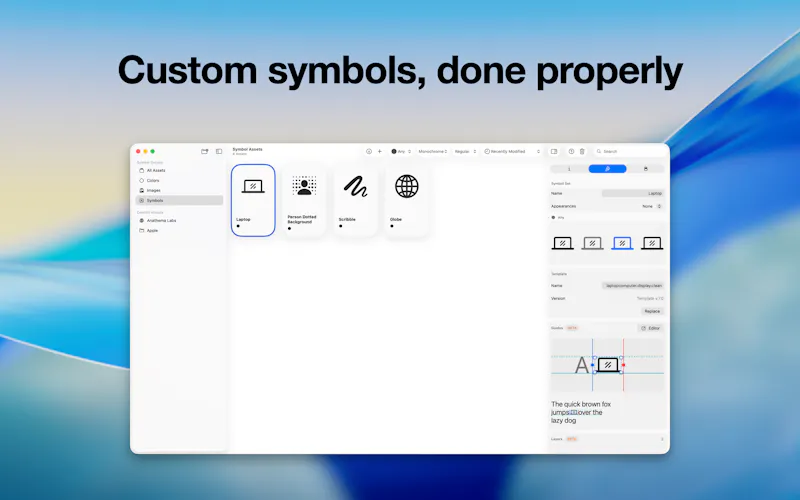This screenshot has width=800, height=500.
Task: Click the Symbol Assets window title
Action: (247, 149)
